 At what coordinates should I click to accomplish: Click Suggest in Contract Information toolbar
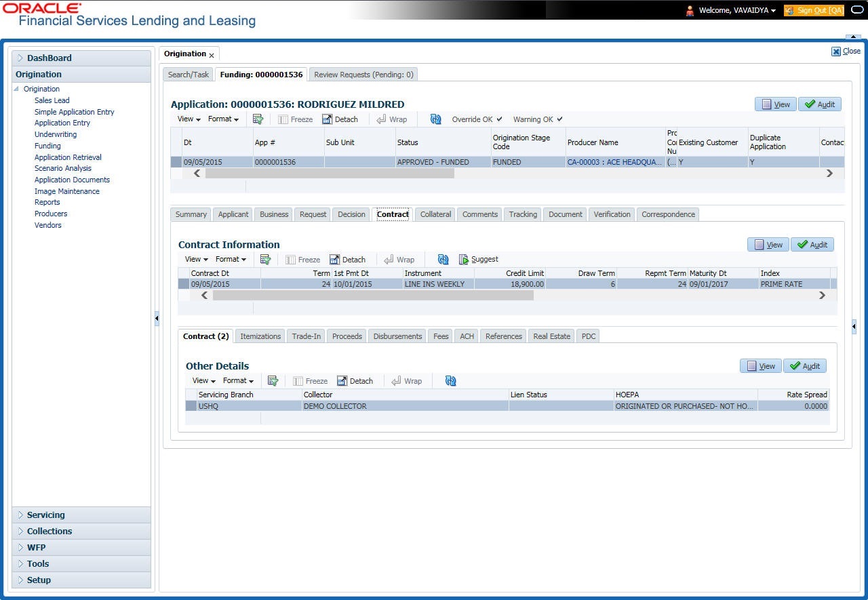point(479,260)
